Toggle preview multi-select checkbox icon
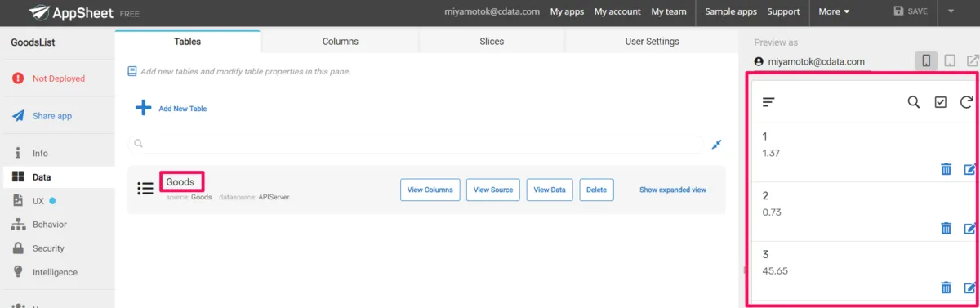The image size is (980, 308). click(x=940, y=102)
